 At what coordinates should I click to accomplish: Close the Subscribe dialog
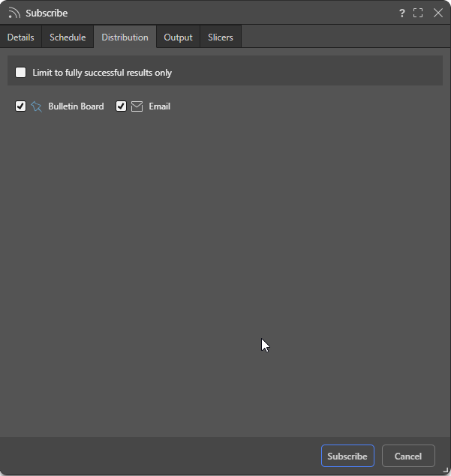(x=438, y=13)
